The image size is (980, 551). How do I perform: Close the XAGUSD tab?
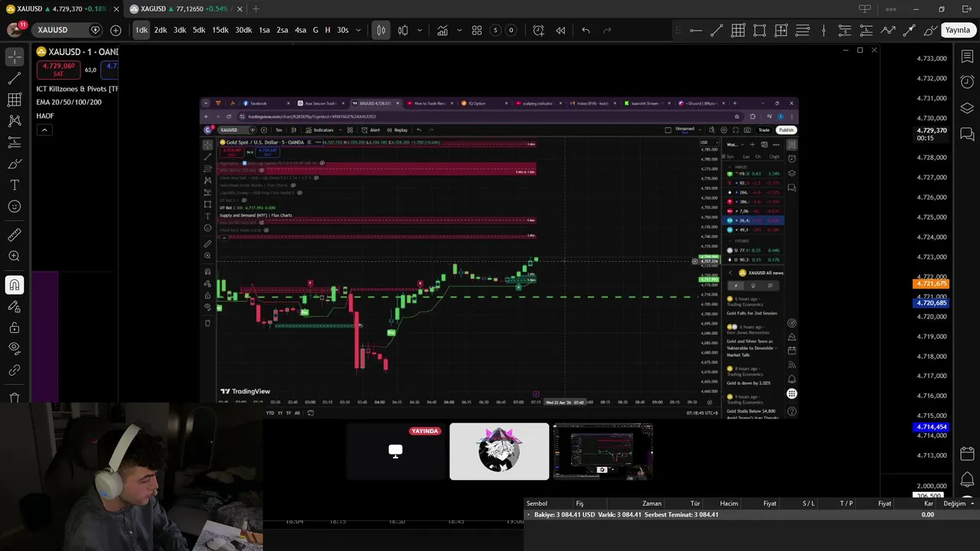[240, 9]
